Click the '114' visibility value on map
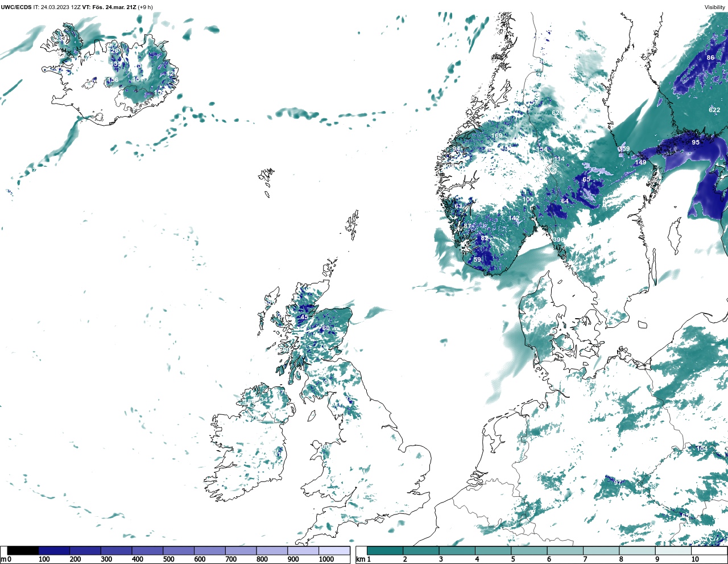This screenshot has height=564, width=728. pyautogui.click(x=560, y=159)
